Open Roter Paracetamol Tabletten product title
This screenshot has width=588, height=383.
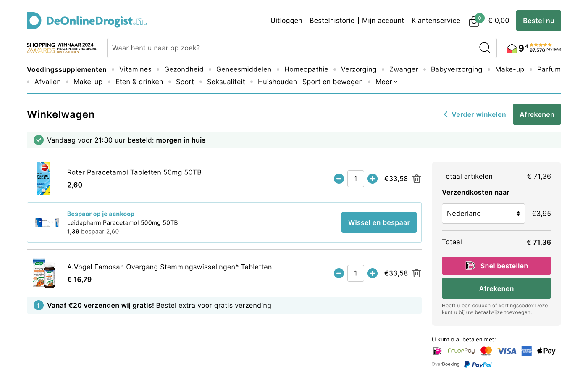coord(134,172)
